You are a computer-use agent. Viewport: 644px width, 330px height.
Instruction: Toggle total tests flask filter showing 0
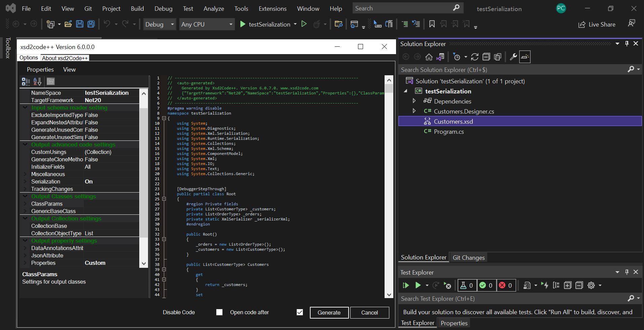pyautogui.click(x=467, y=285)
